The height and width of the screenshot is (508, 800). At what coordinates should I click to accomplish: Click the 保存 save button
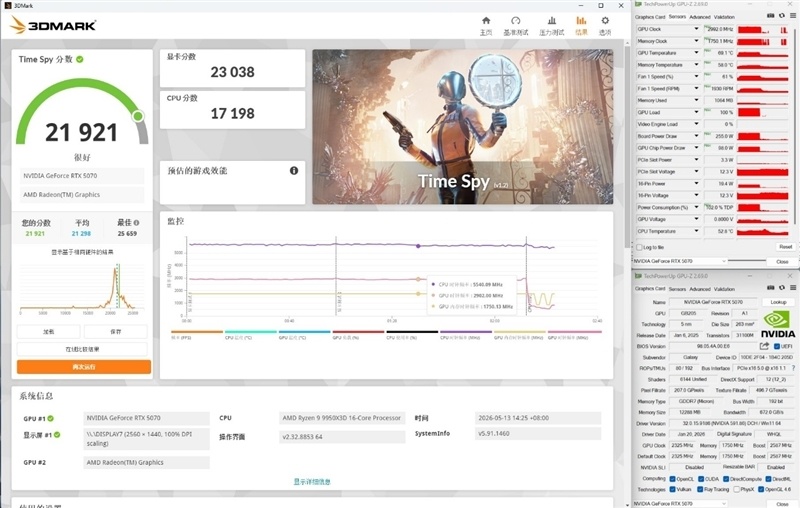(x=116, y=332)
